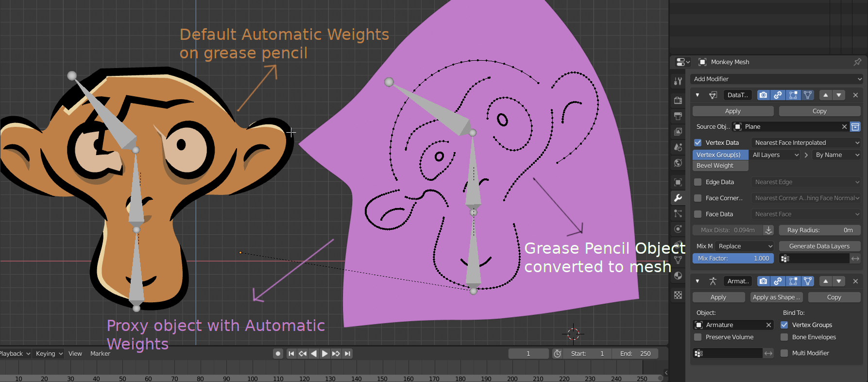Open the Keying menu in timeline
Viewport: 868px width, 382px height.
(x=49, y=354)
